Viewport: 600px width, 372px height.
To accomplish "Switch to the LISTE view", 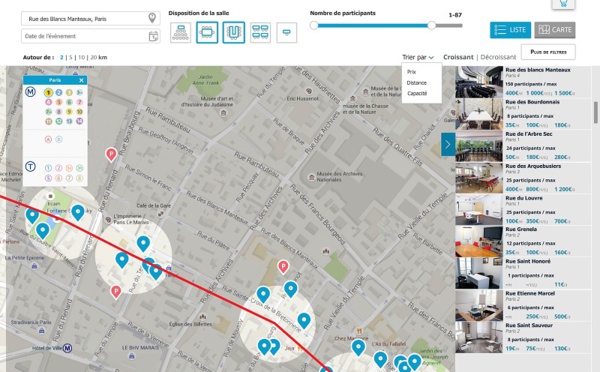I will click(x=510, y=30).
